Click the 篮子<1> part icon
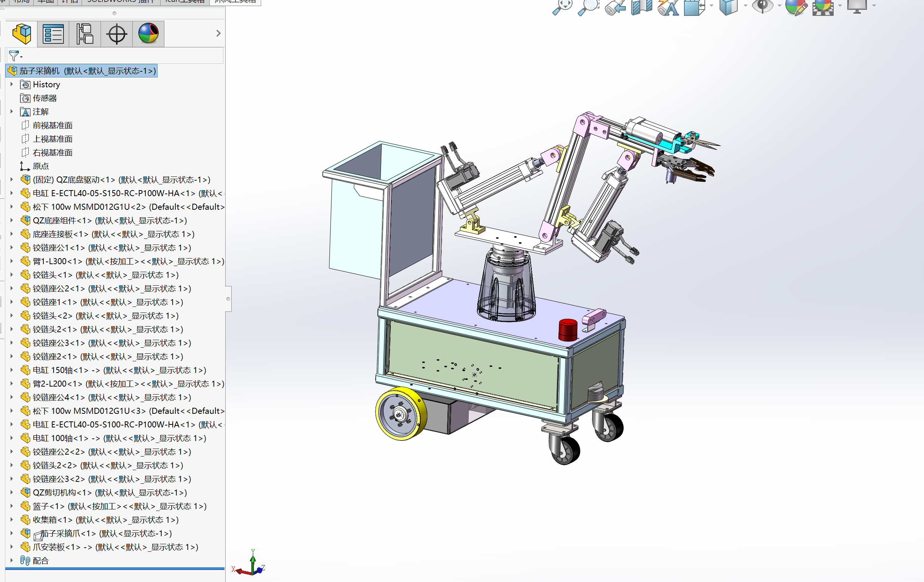 (25, 506)
